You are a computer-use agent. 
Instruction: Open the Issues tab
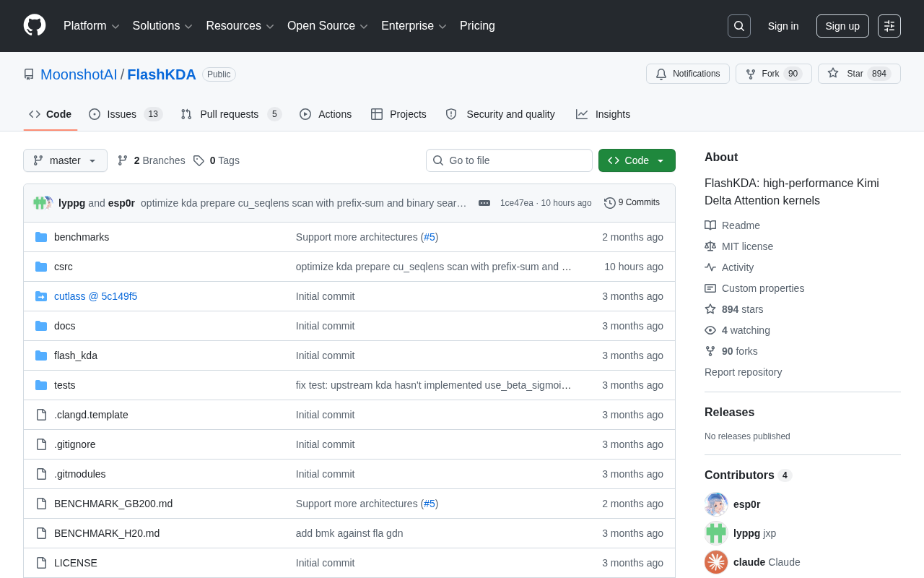(x=126, y=114)
